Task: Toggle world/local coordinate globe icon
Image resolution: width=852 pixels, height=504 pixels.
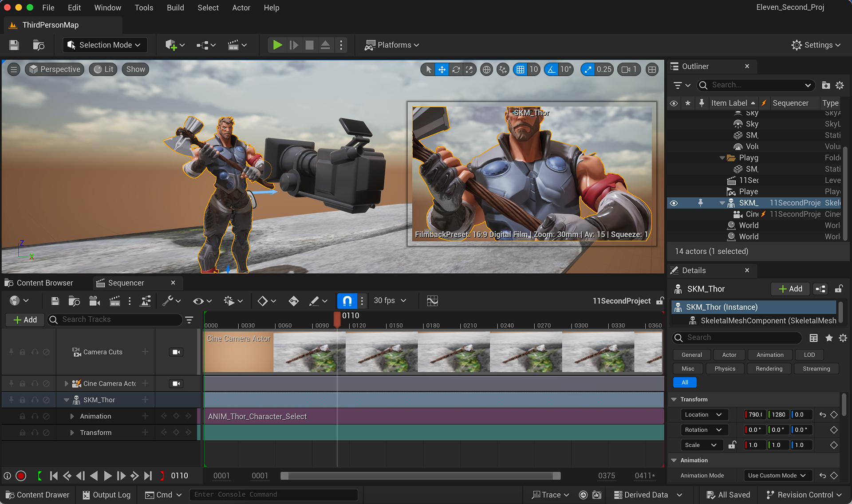Action: pyautogui.click(x=487, y=69)
